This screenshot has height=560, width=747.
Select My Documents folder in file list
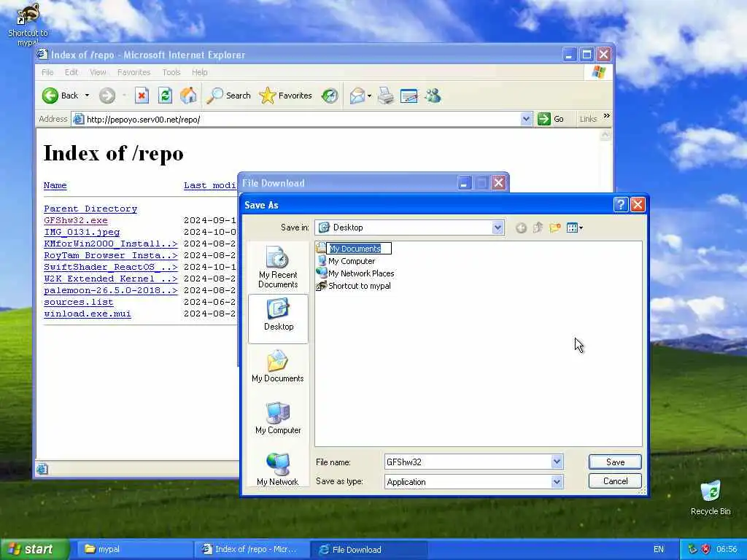355,249
